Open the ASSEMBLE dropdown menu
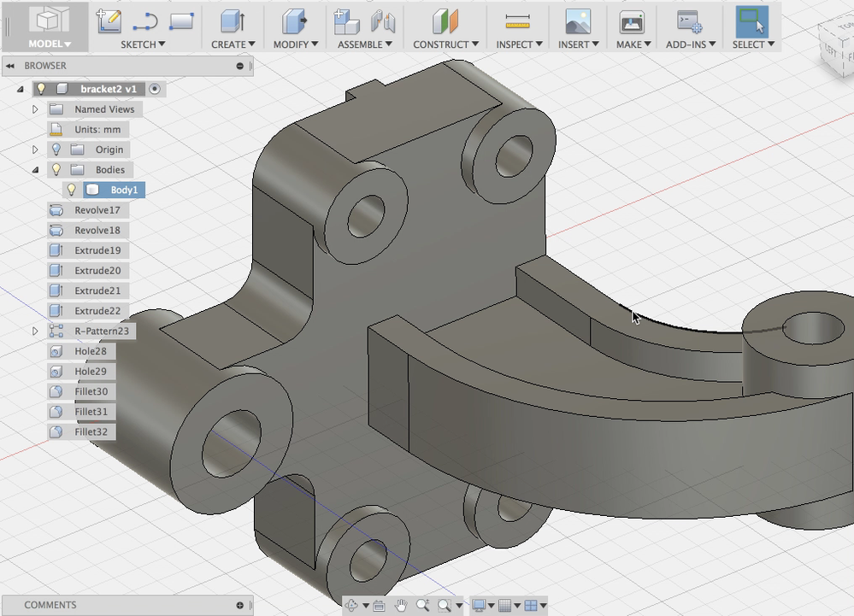Screen dimensions: 854x616 point(365,44)
